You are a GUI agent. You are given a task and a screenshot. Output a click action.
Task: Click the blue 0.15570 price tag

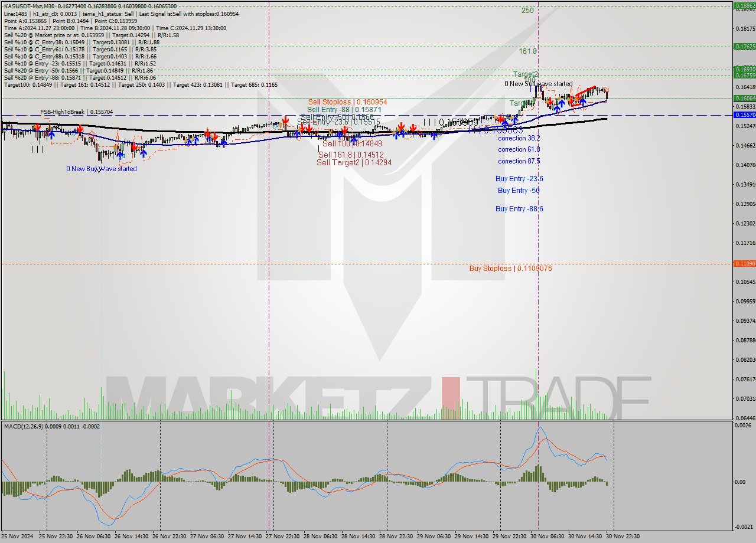coord(744,115)
